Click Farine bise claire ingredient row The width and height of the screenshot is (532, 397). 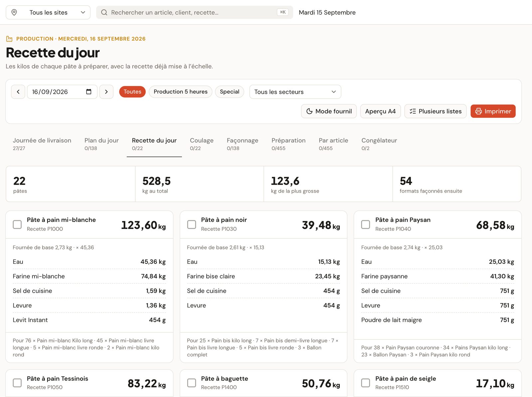(263, 276)
